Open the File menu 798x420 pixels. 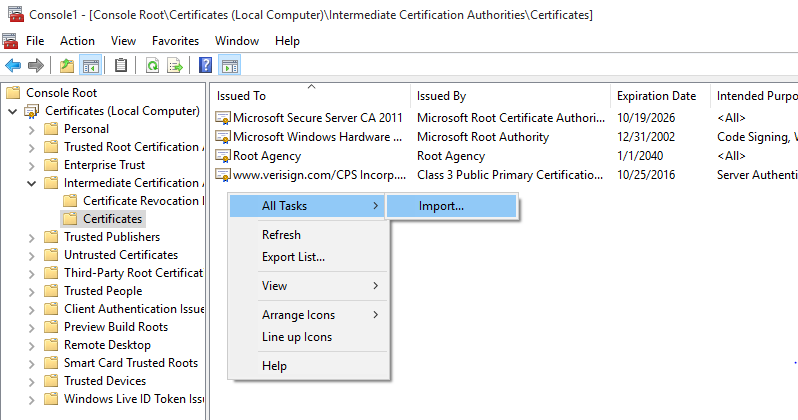tap(35, 41)
